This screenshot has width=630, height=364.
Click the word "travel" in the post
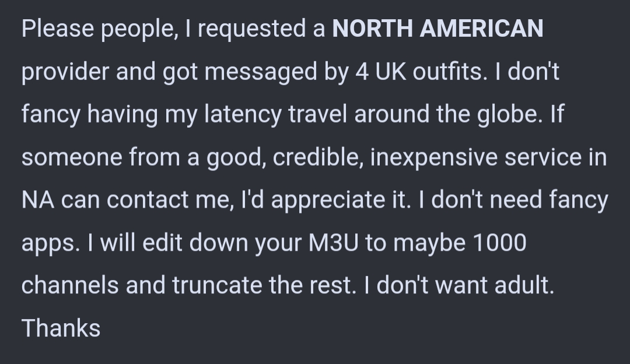(317, 114)
